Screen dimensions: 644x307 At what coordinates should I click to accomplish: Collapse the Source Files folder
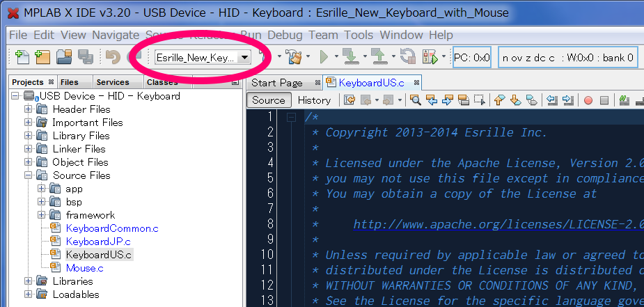click(x=28, y=175)
